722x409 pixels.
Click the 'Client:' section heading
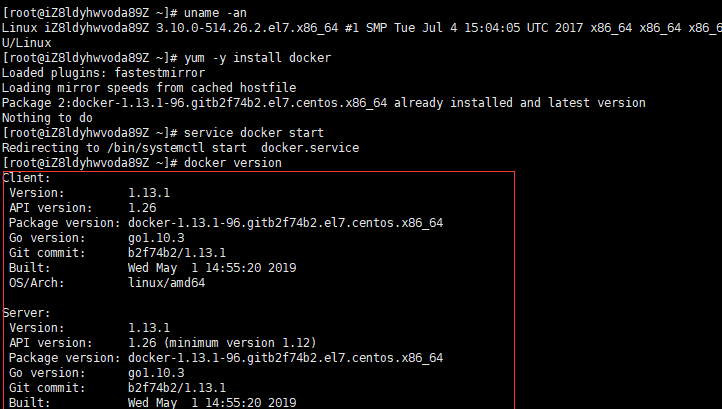(26, 178)
